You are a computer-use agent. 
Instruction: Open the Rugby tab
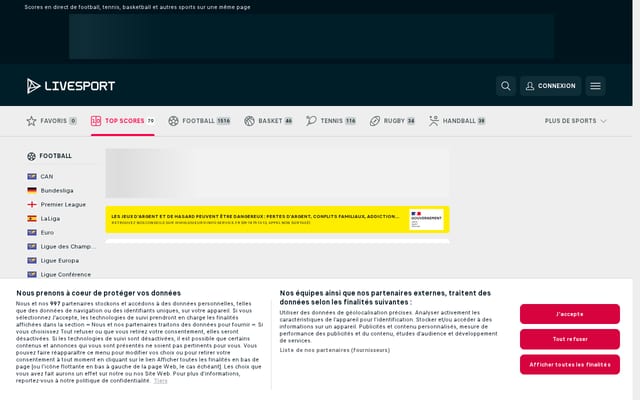pyautogui.click(x=392, y=121)
